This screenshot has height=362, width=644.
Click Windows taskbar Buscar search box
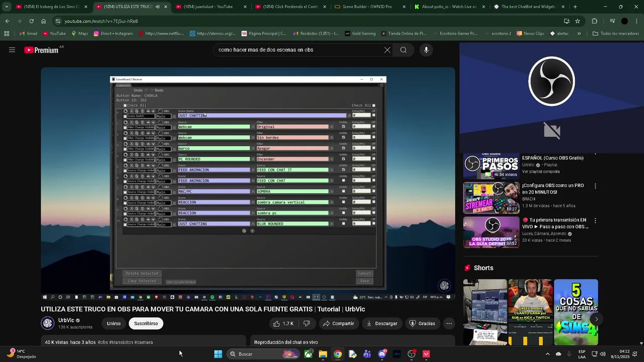pos(263,354)
